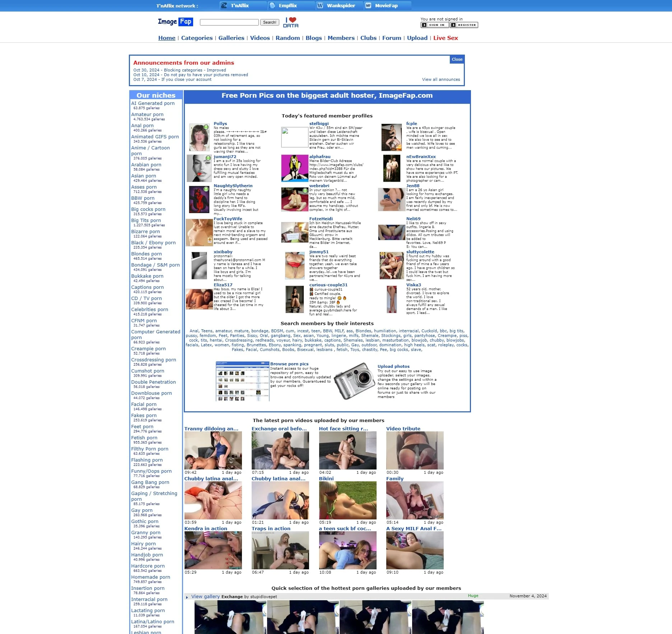Click the I love DATA icon
Screen dimensions: 672x634
291,22
